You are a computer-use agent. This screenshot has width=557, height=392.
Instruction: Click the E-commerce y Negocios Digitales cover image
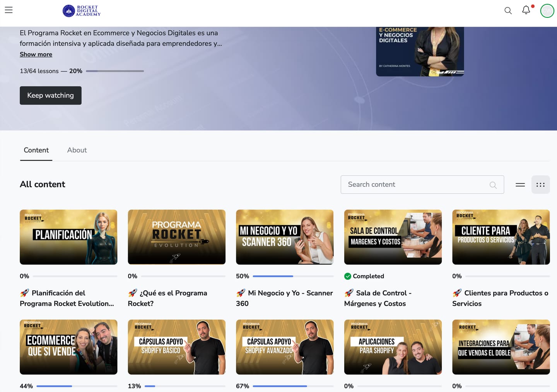(420, 51)
